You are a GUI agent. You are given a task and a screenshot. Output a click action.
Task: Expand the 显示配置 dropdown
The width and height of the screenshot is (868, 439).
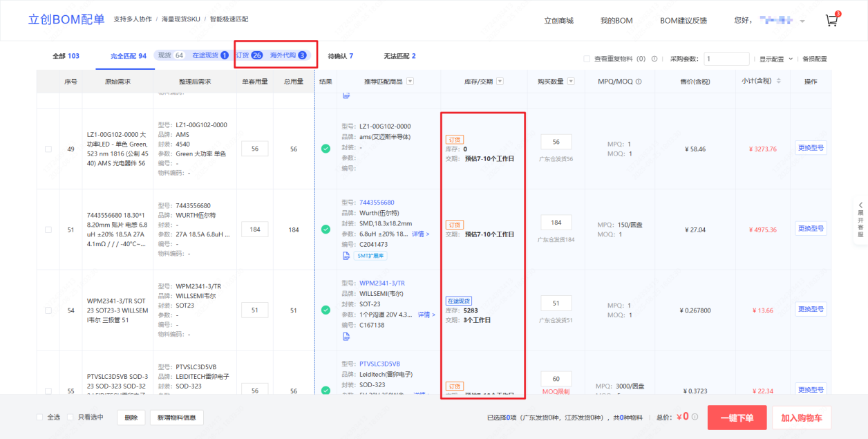click(x=776, y=59)
